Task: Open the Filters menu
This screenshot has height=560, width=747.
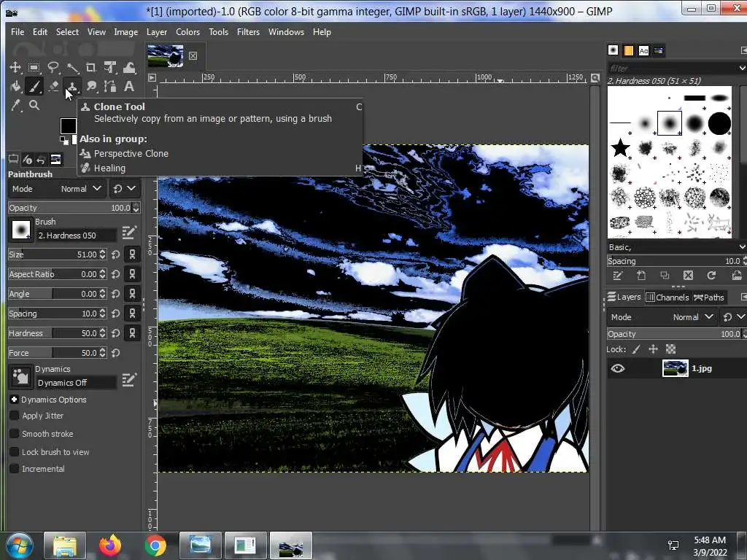Action: [x=248, y=32]
